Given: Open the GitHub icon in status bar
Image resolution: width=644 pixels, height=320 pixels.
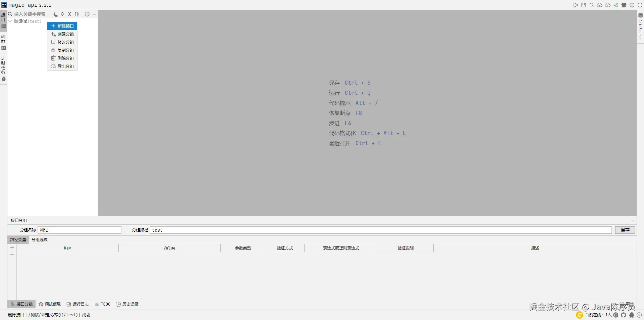Looking at the screenshot, I should click(624, 315).
